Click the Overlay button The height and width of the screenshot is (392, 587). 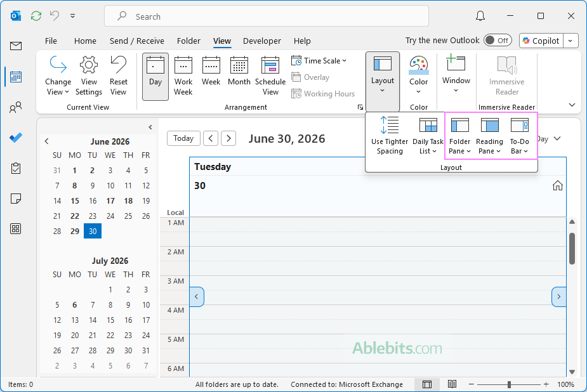(310, 77)
